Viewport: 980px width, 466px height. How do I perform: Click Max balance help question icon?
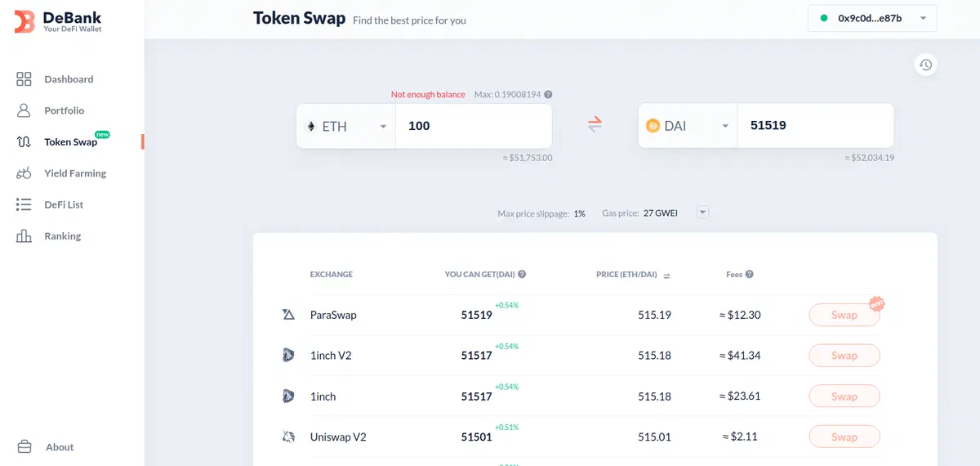point(548,95)
